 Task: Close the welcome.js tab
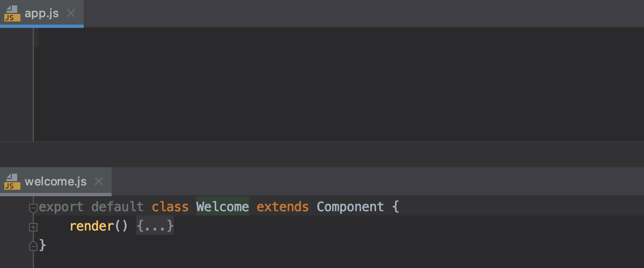pyautogui.click(x=99, y=181)
